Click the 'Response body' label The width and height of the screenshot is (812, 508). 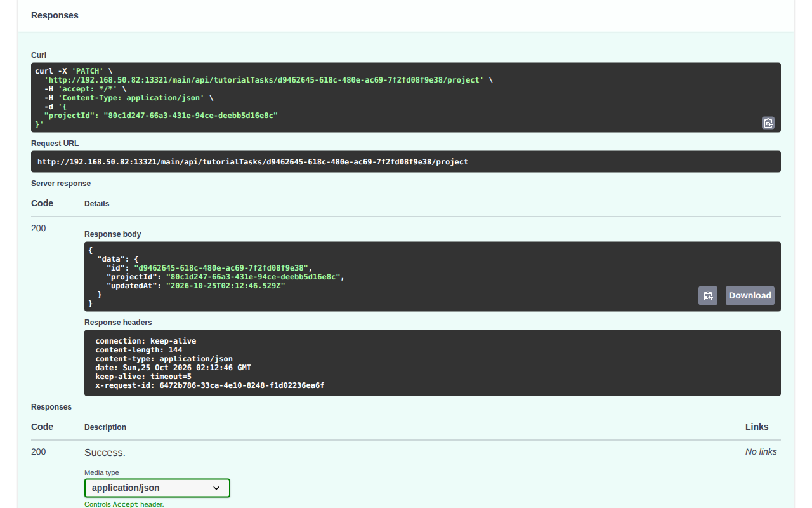point(113,234)
